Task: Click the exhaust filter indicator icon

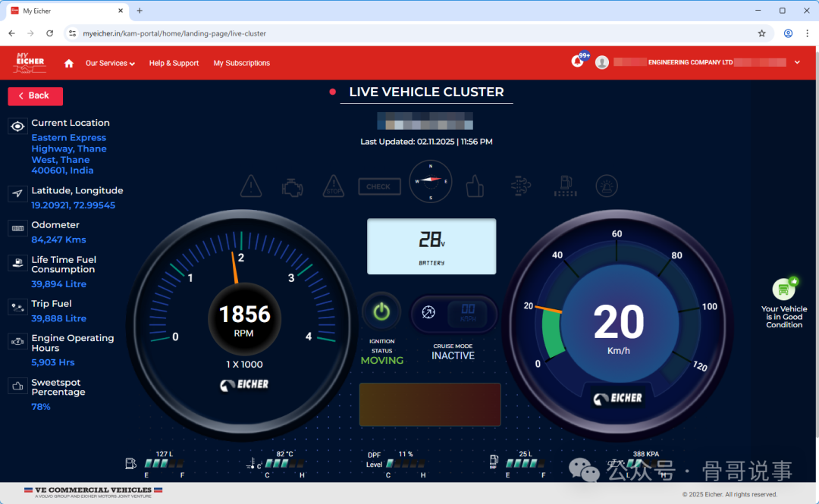Action: click(x=521, y=186)
